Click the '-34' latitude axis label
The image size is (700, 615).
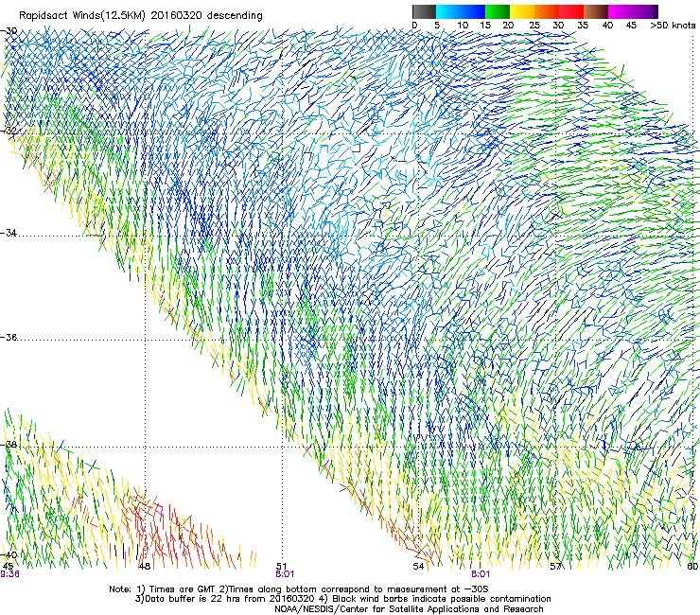(x=9, y=233)
